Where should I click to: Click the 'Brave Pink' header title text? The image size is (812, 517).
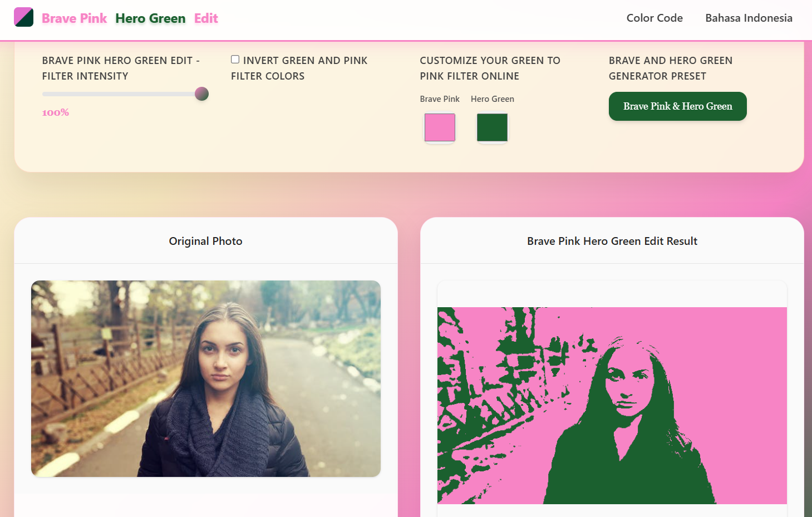(x=74, y=18)
